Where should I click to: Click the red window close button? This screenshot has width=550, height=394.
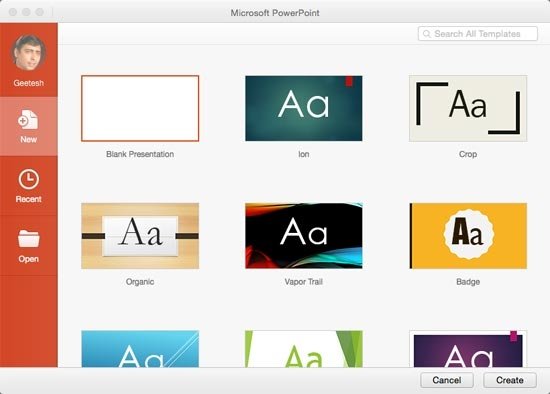[x=13, y=12]
